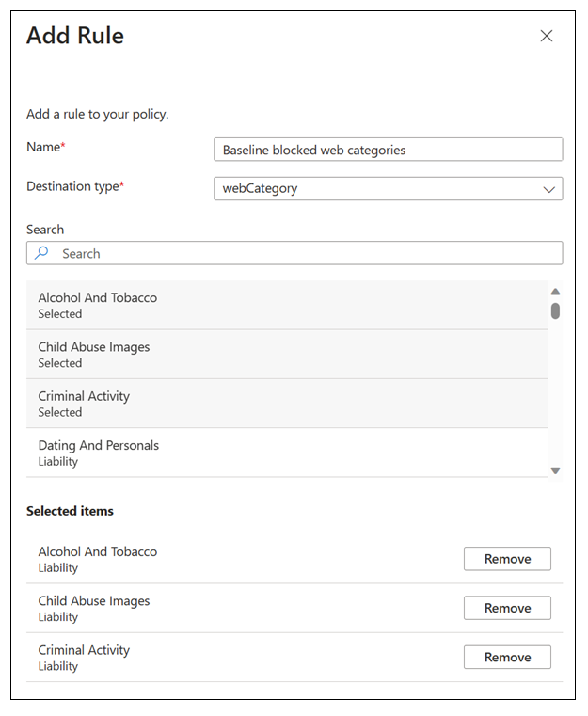
Task: Remove Alcohol And Tobacco from selected items
Action: click(x=507, y=559)
